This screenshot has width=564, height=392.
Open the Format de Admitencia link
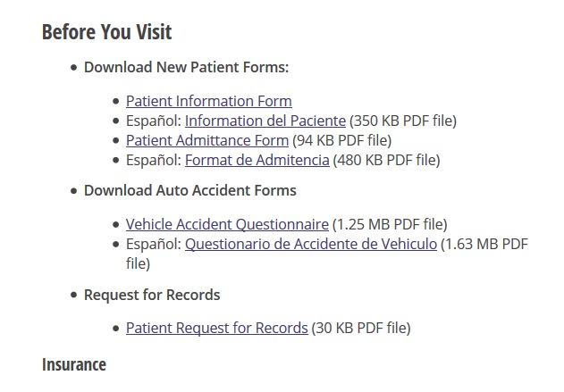(x=257, y=160)
